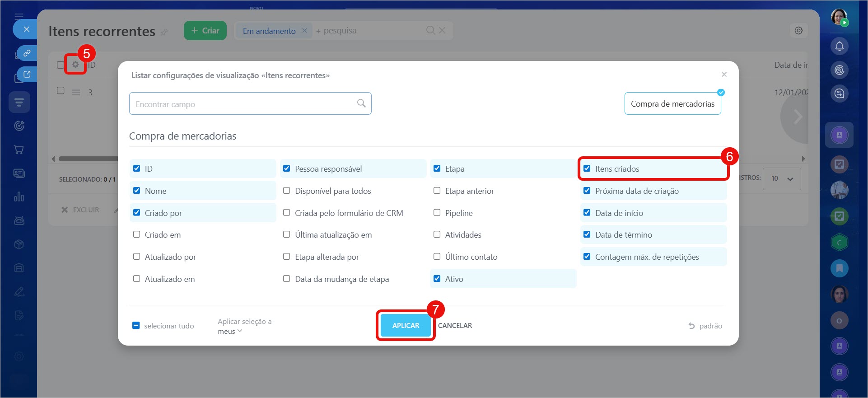Check the Pipeline field option
This screenshot has width=868, height=398.
tap(437, 213)
